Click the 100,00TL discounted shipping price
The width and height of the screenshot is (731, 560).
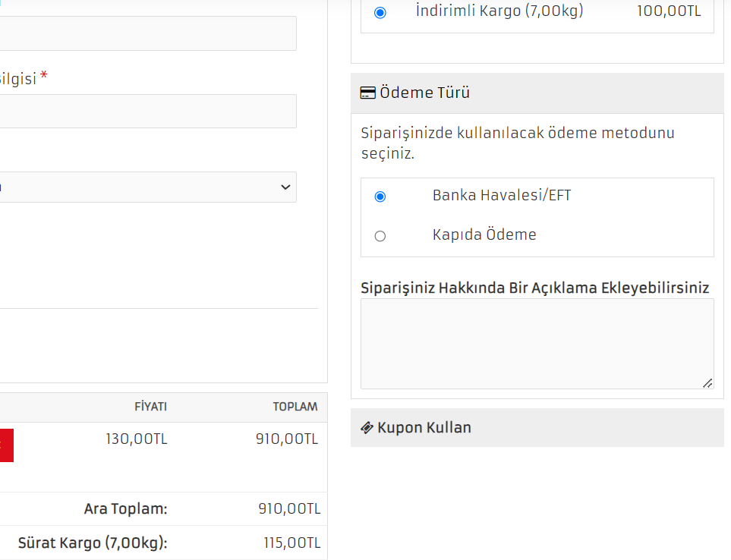tap(669, 11)
